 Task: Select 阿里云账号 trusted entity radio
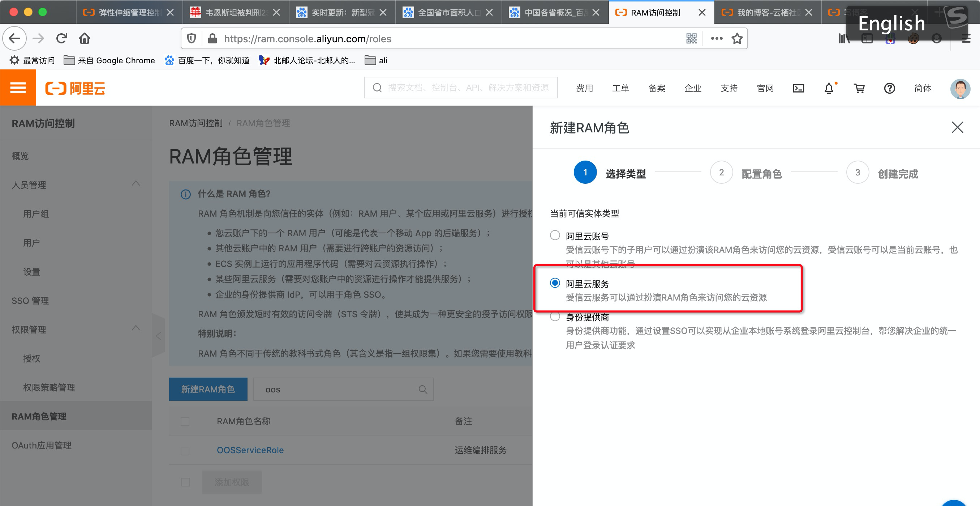(x=555, y=235)
